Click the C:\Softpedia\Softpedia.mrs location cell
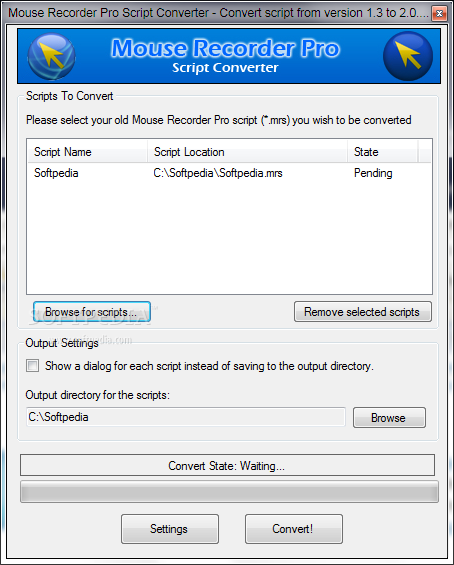This screenshot has height=565, width=454. [x=218, y=173]
